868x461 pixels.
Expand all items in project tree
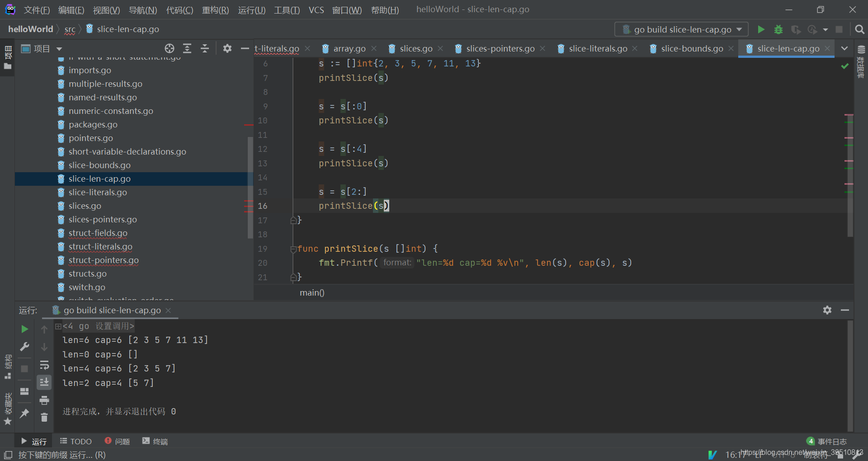[x=187, y=48]
